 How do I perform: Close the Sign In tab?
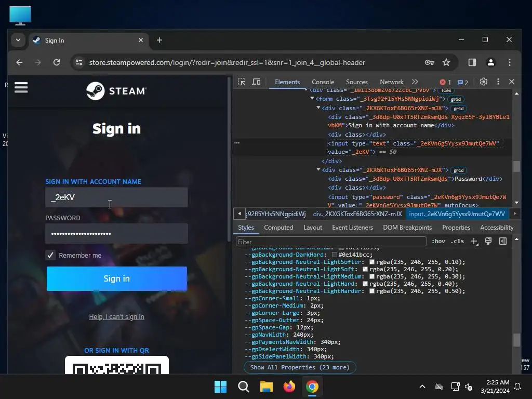pyautogui.click(x=141, y=40)
